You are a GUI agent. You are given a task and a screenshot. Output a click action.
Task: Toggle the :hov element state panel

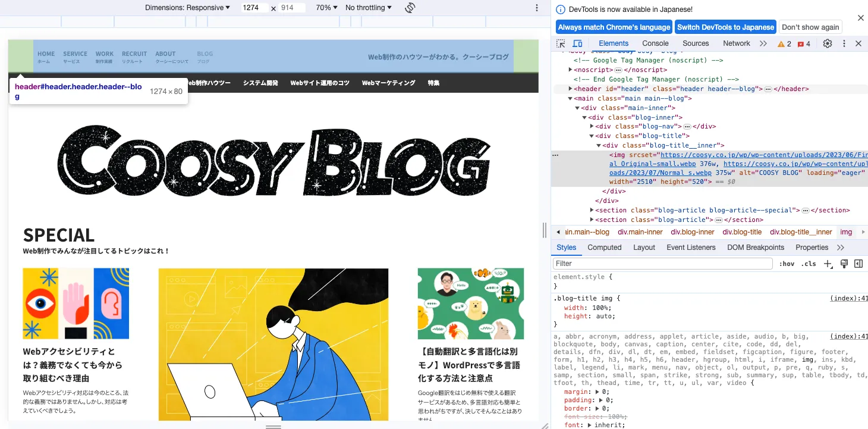point(787,264)
